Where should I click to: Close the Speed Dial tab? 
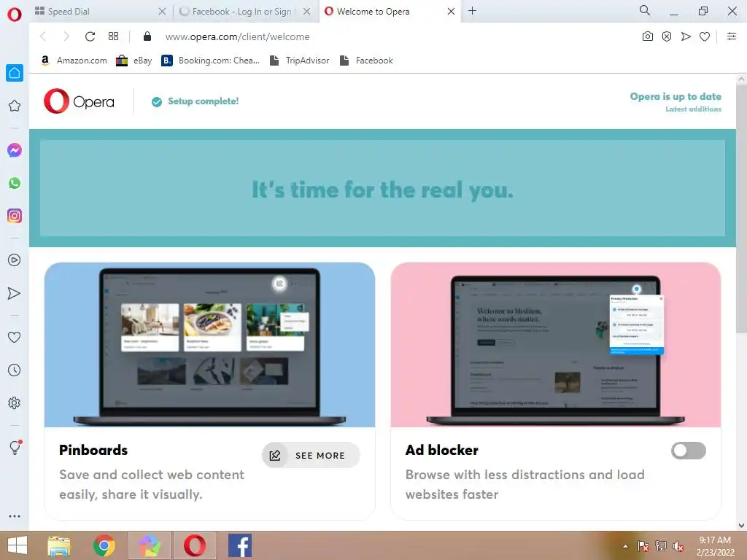163,12
